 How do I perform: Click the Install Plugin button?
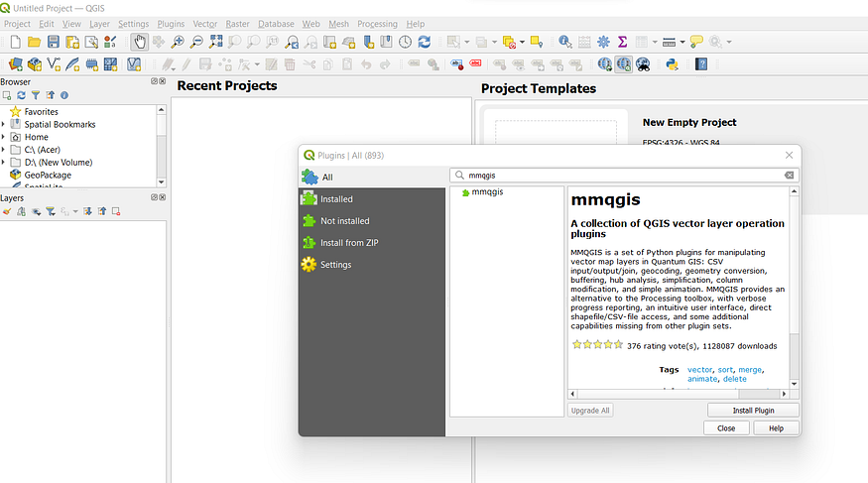(x=753, y=411)
